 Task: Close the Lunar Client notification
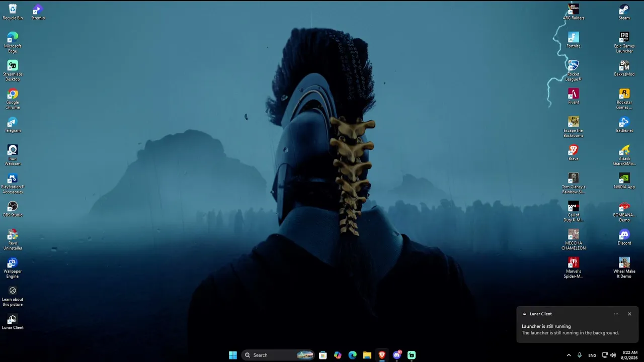point(629,314)
